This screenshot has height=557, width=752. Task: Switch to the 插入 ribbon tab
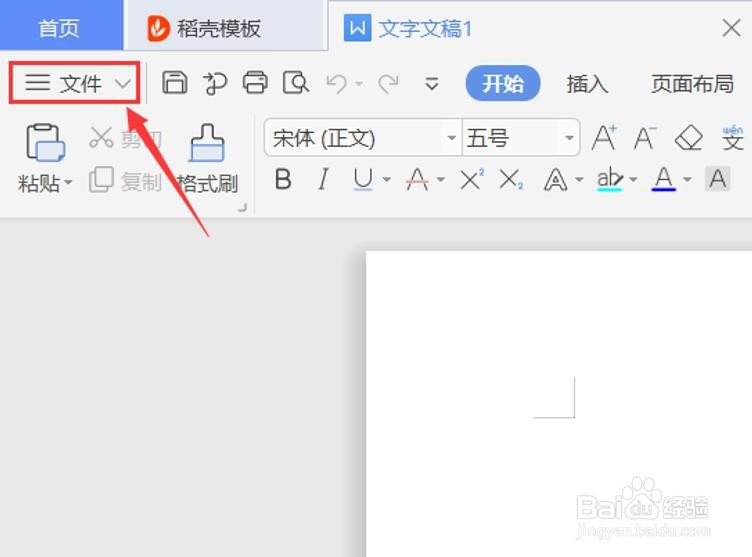[587, 83]
